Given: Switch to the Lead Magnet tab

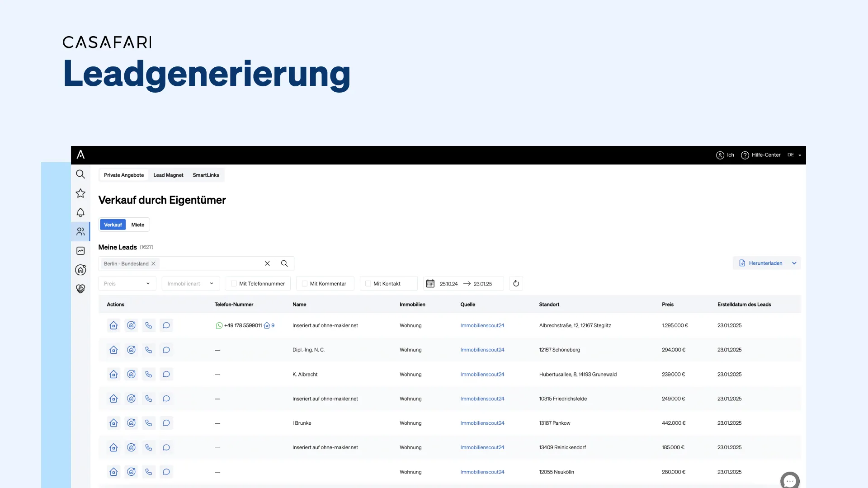Looking at the screenshot, I should coord(168,175).
